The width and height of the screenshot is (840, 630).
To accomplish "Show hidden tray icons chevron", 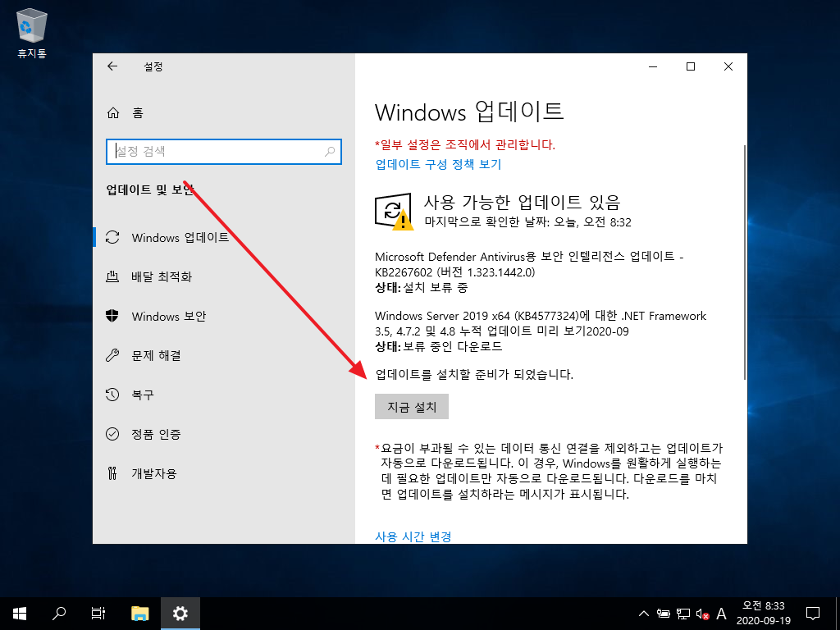I will 644,614.
